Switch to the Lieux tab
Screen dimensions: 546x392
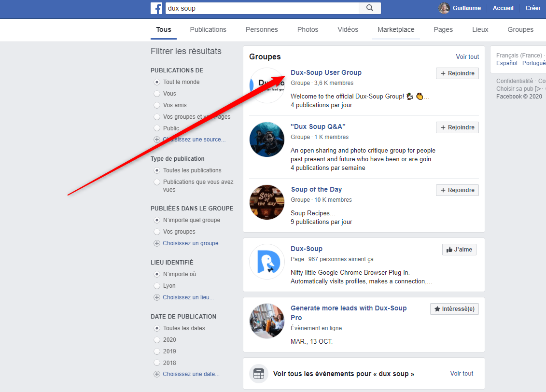[480, 29]
